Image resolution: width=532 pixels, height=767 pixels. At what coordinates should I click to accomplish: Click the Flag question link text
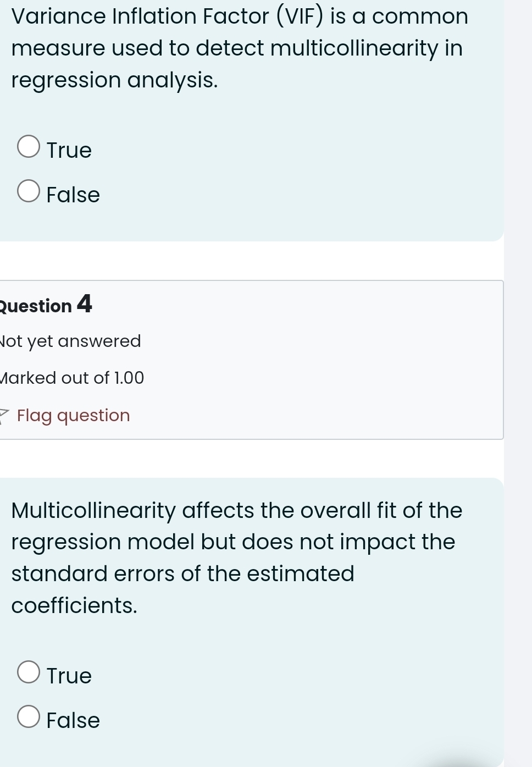pyautogui.click(x=74, y=415)
